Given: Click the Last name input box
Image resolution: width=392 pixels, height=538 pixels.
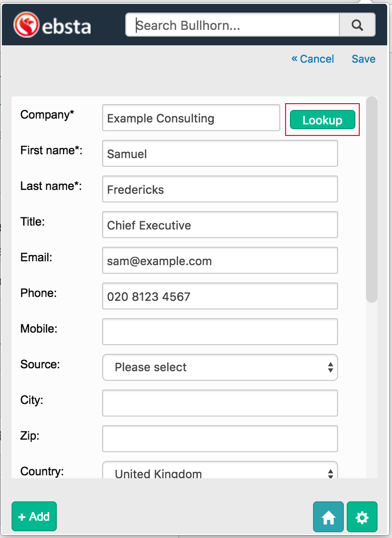Looking at the screenshot, I should (x=220, y=189).
